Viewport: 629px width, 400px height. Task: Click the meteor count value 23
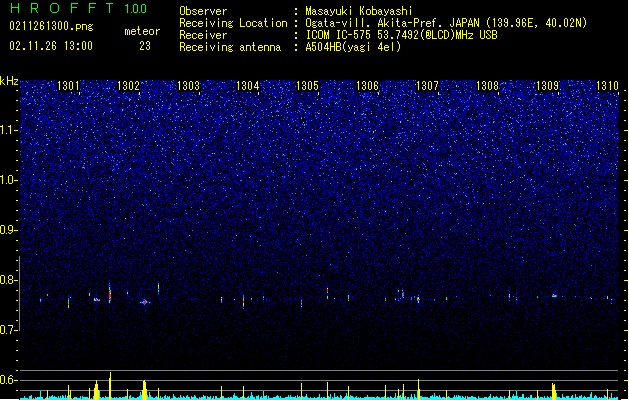tap(145, 46)
